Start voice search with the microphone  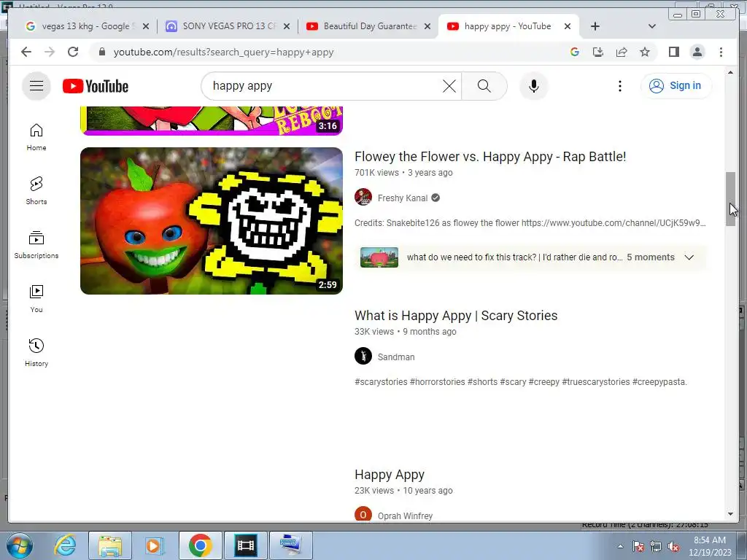point(533,86)
